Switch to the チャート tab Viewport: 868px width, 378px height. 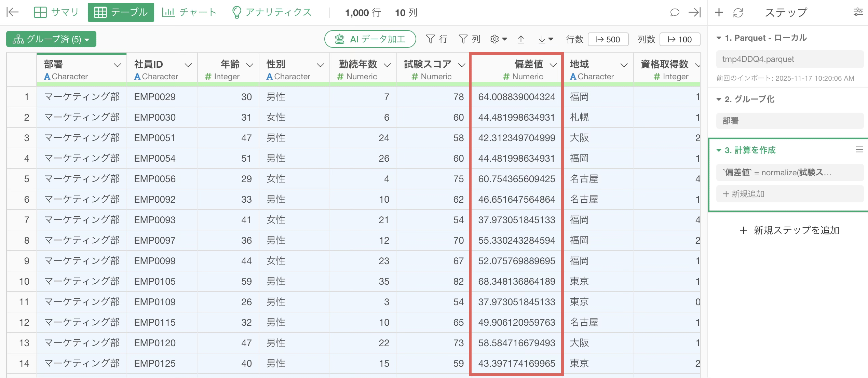(189, 13)
